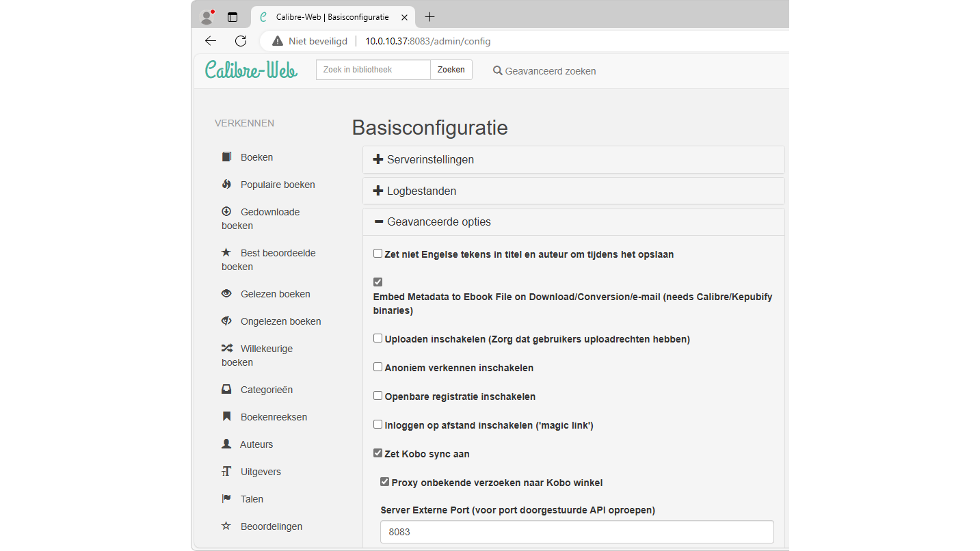Tick the Anoniem verkennen inschakelen checkbox
Image resolution: width=980 pixels, height=551 pixels.
378,367
